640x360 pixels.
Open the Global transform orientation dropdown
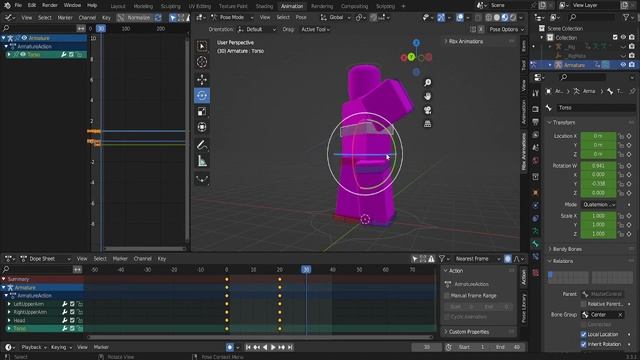pyautogui.click(x=336, y=18)
